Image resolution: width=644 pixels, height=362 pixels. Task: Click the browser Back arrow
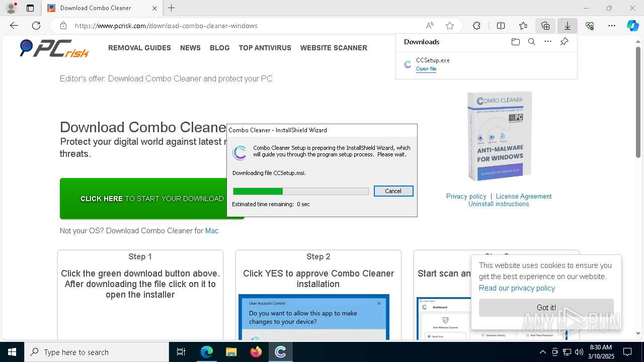click(x=14, y=26)
